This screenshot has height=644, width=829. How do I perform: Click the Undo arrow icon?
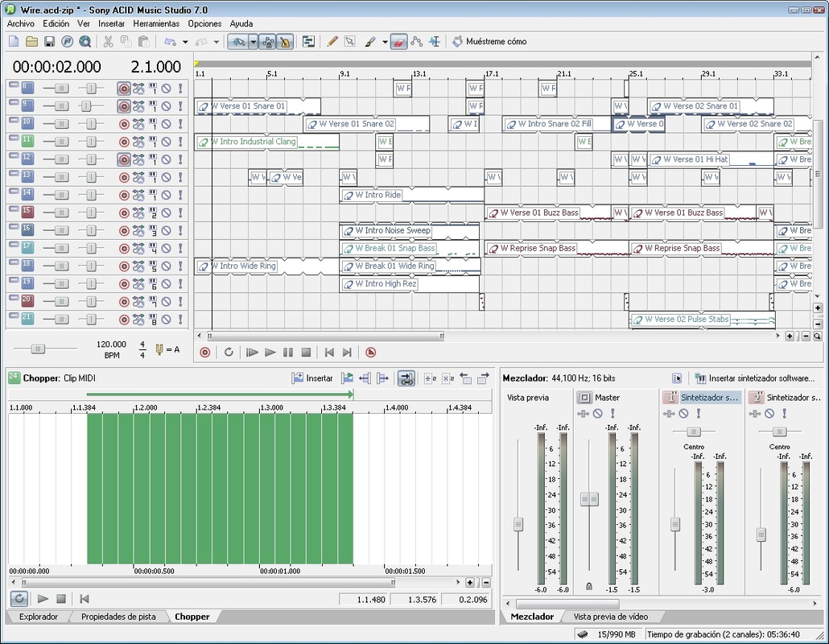point(171,41)
